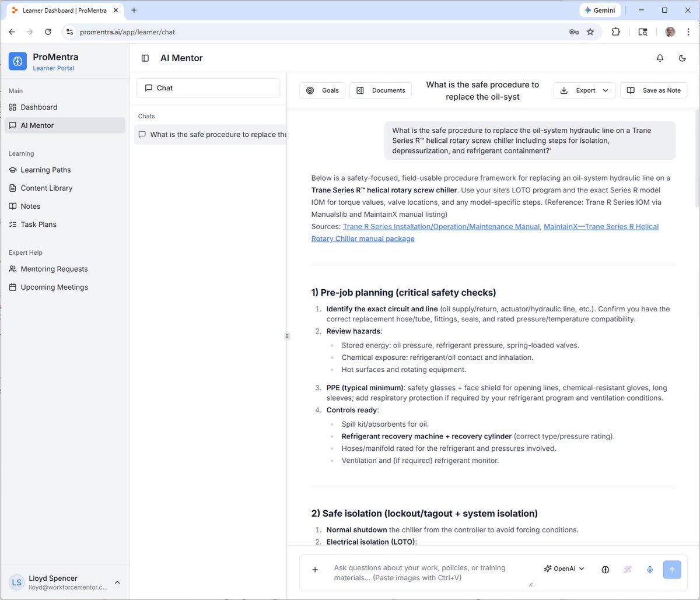Open a new browser tab
Screen dimensions: 700x600
pos(134,10)
